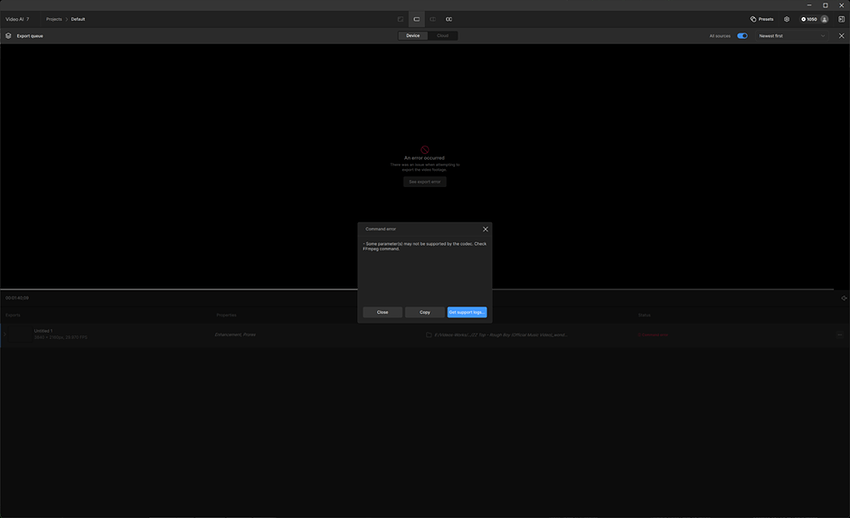The height and width of the screenshot is (518, 850).
Task: Close the Export queue panel
Action: pos(841,36)
